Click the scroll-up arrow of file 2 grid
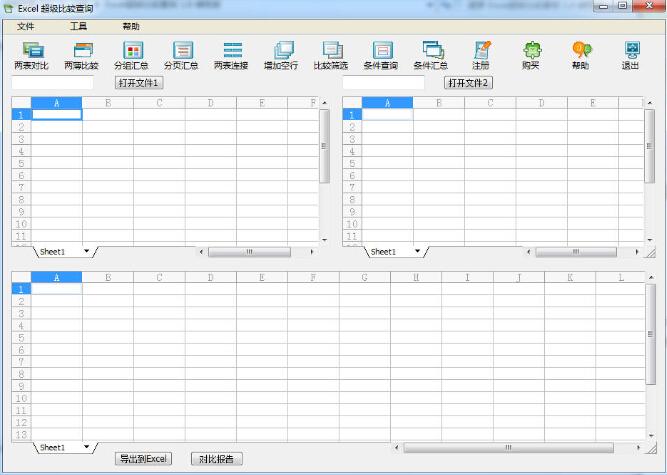 pyautogui.click(x=650, y=102)
